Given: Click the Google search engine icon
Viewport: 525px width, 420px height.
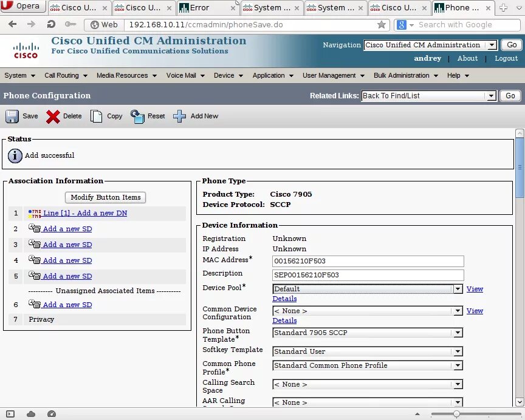Looking at the screenshot, I should pos(402,25).
